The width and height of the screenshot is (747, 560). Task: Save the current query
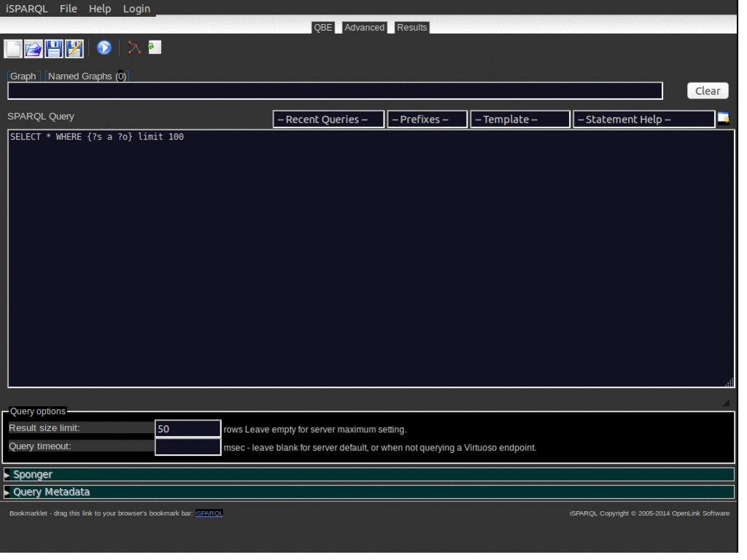[x=54, y=48]
